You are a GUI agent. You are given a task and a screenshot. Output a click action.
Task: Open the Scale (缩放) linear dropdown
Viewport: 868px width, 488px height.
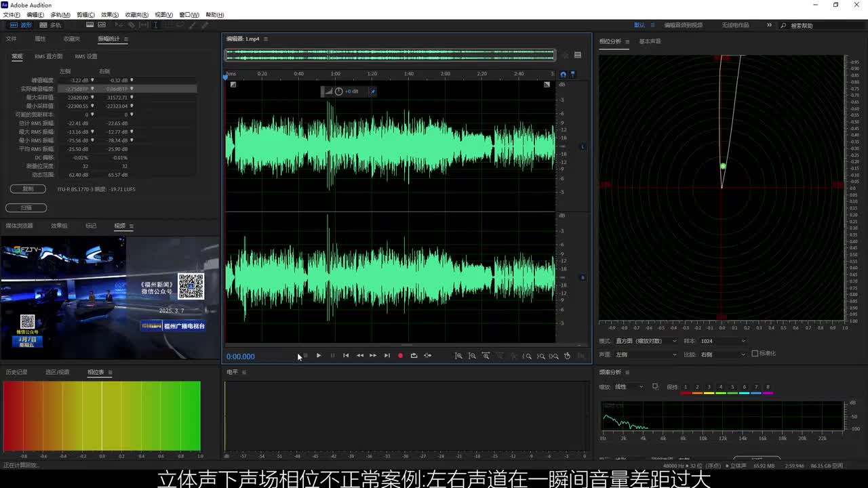tap(629, 387)
